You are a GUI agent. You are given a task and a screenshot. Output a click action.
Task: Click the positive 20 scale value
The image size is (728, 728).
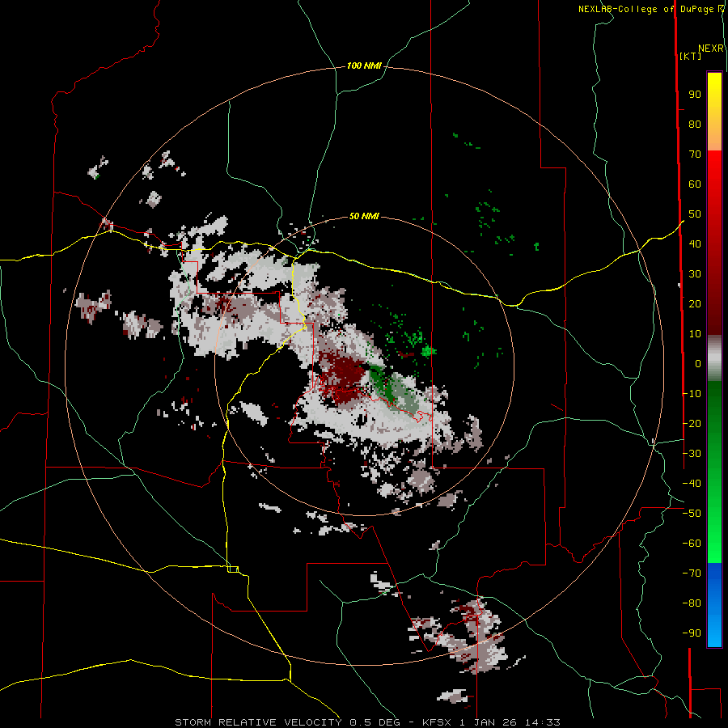tap(695, 304)
